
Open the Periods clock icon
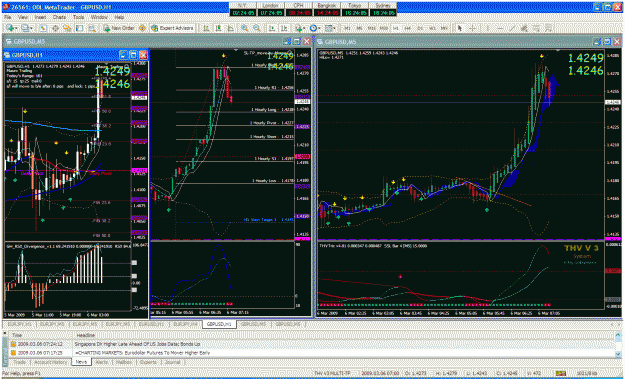pos(314,28)
